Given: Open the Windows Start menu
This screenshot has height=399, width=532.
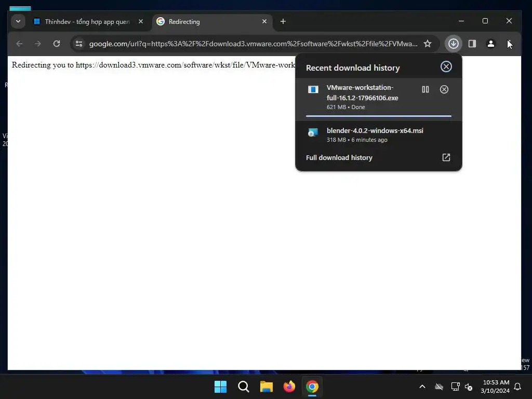Looking at the screenshot, I should click(220, 387).
